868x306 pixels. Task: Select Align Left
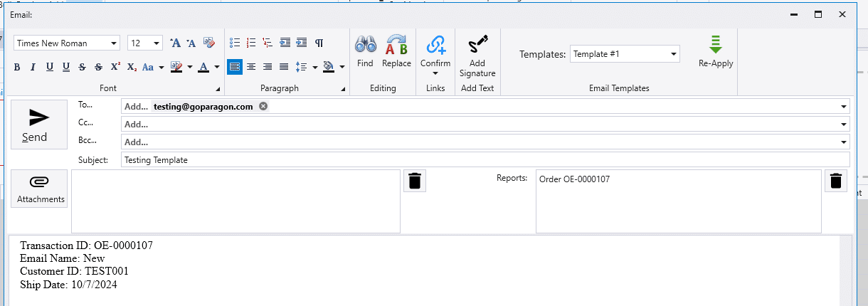tap(235, 67)
